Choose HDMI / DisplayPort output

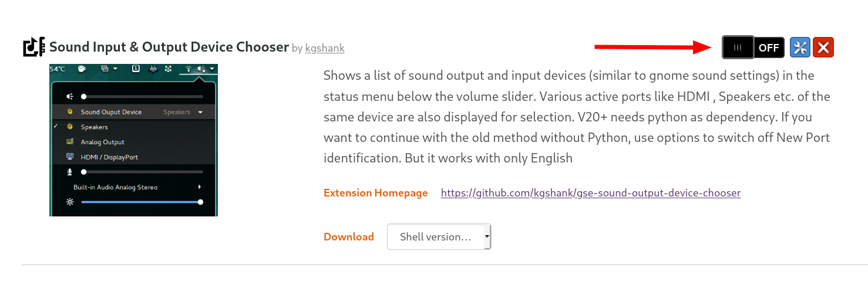coord(109,157)
